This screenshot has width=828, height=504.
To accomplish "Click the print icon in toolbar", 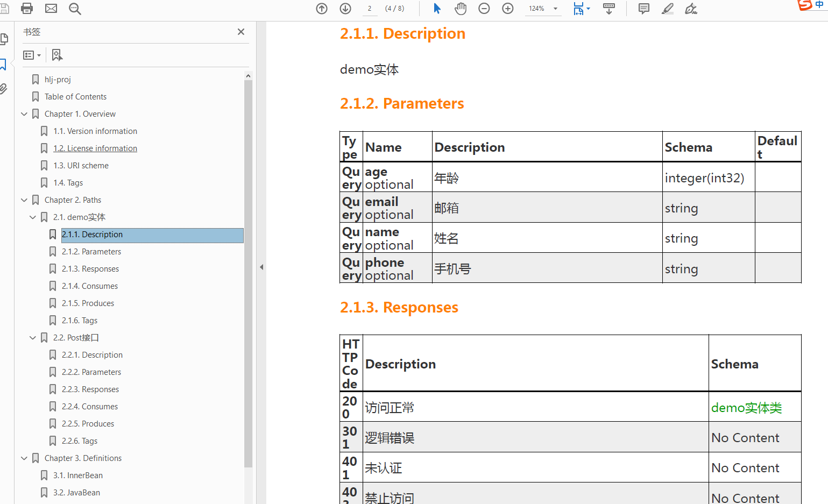I will pos(27,9).
